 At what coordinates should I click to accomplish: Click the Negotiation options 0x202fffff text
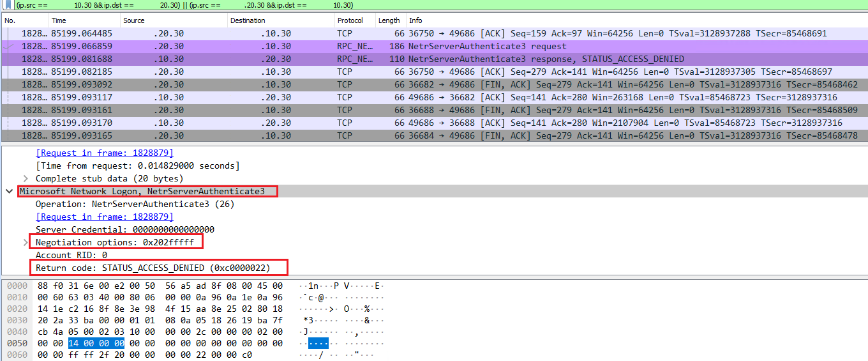click(x=114, y=242)
